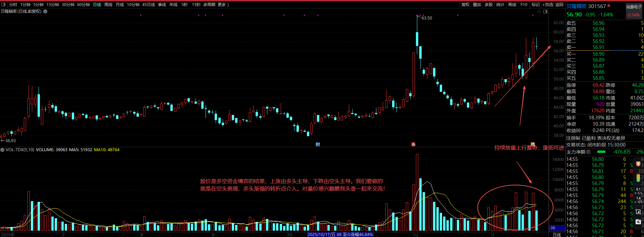Click the 14:56 56.74 244 trade row
644x237 pixels.
[605, 201]
